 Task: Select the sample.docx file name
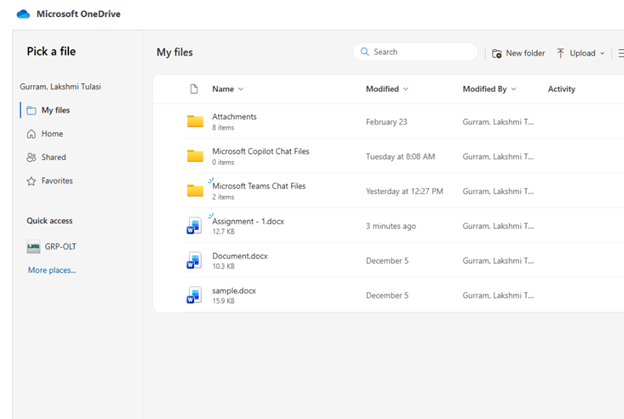tap(234, 291)
